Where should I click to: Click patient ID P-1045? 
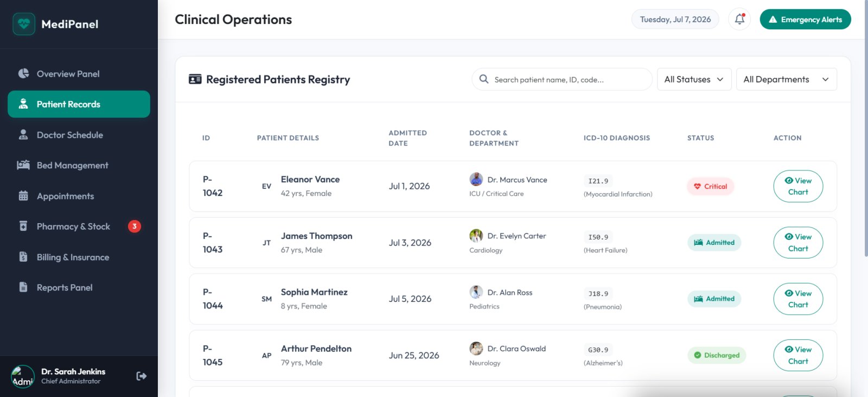213,355
